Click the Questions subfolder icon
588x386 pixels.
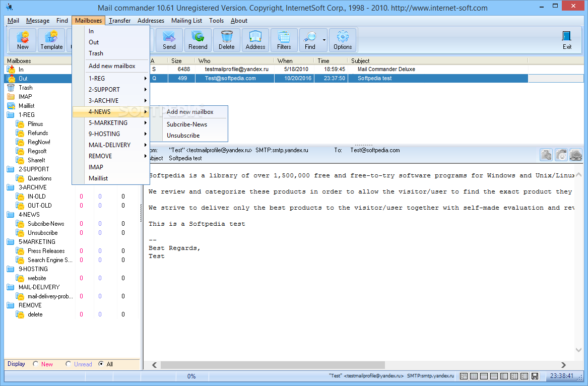(x=20, y=178)
